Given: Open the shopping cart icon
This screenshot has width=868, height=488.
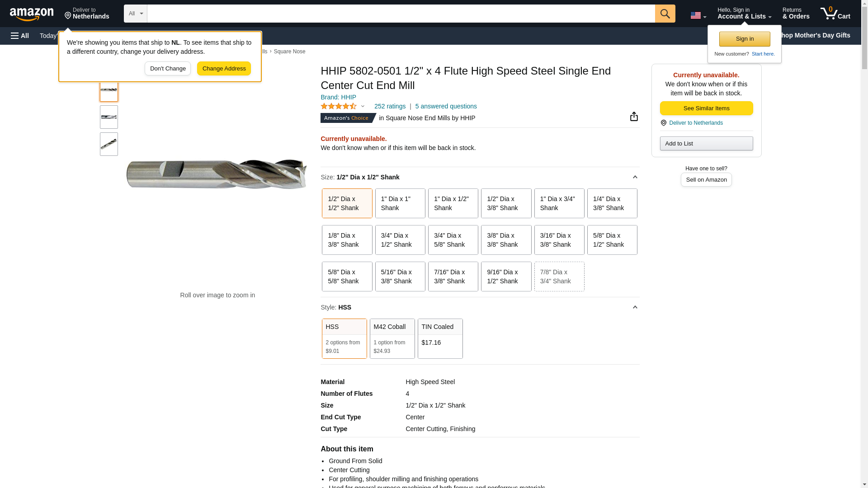Looking at the screenshot, I should 835,14.
